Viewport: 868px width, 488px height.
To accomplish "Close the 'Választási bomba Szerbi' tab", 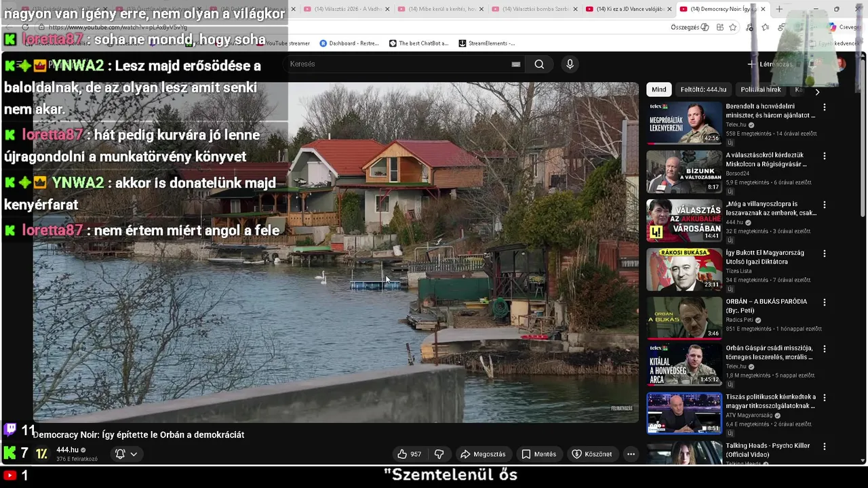I will (x=575, y=9).
